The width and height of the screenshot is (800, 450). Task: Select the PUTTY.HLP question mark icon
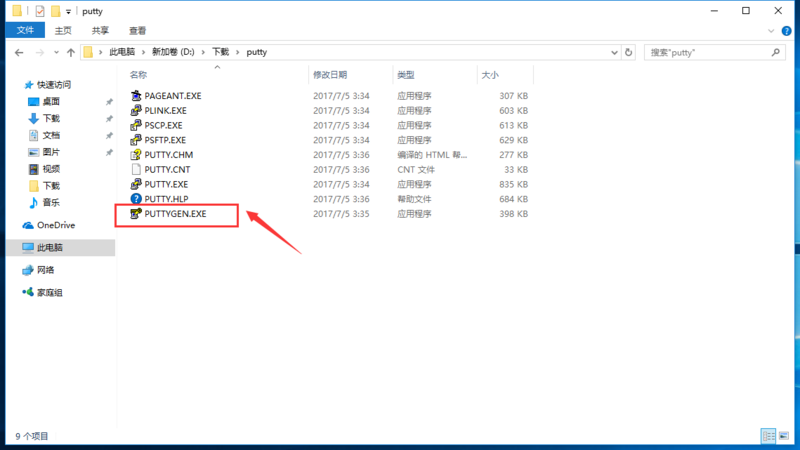pyautogui.click(x=136, y=199)
